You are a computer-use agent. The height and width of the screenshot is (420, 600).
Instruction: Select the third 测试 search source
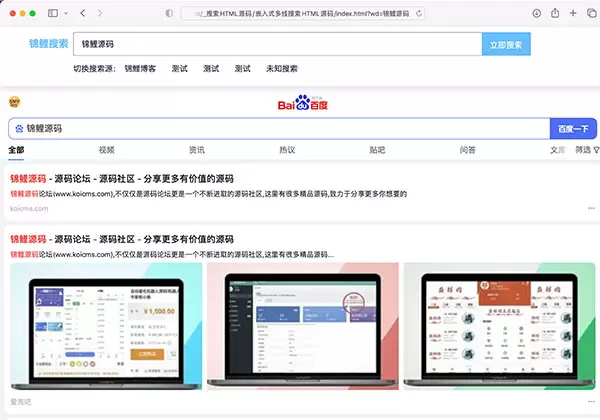(x=242, y=68)
